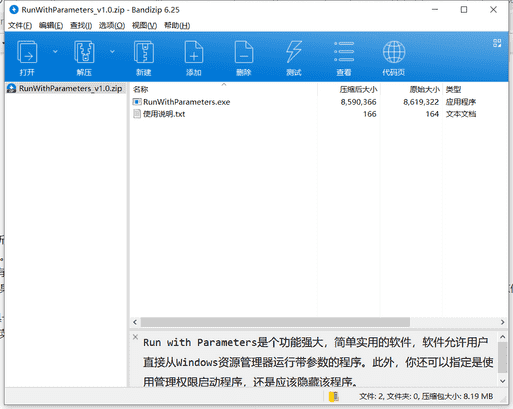Viewport: 513px width, 409px height.
Task: Click the Test (测试) lightning icon
Action: coord(294,52)
